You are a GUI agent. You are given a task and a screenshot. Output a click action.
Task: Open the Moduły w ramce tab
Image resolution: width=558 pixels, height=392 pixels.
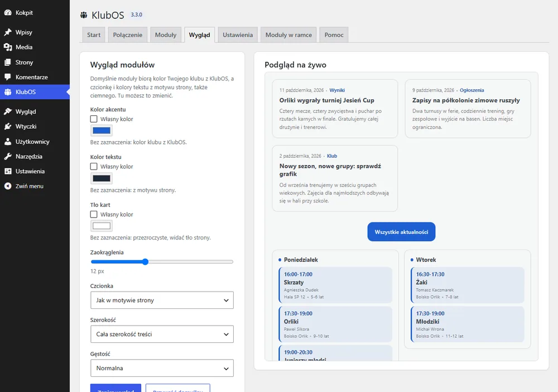click(288, 35)
